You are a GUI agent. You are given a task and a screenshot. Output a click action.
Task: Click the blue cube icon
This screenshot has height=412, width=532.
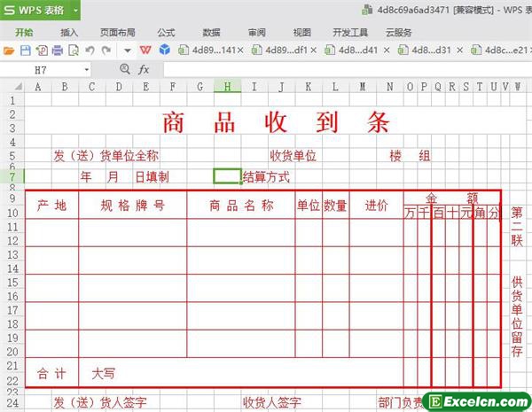[165, 50]
